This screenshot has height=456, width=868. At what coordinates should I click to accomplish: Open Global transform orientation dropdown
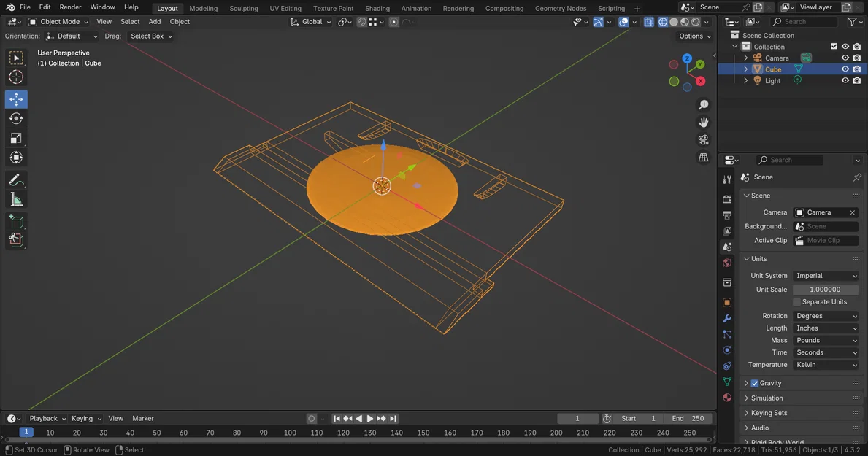310,22
